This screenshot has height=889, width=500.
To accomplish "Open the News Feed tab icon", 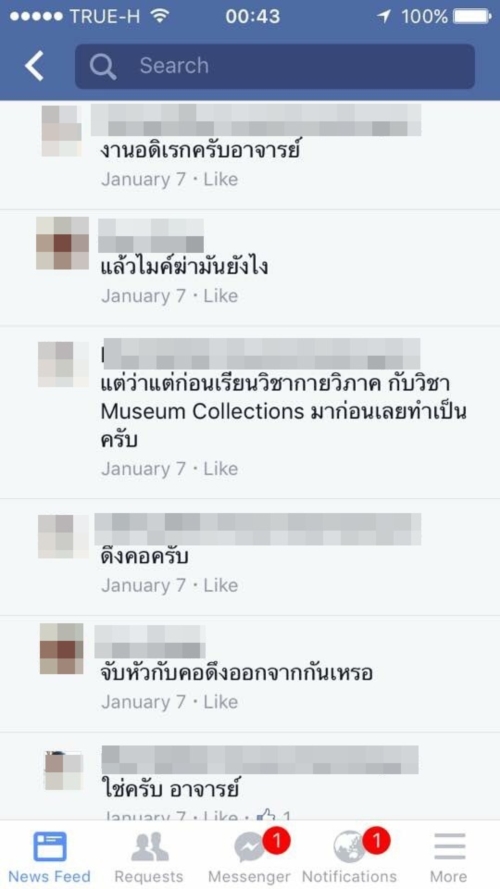I will [49, 846].
